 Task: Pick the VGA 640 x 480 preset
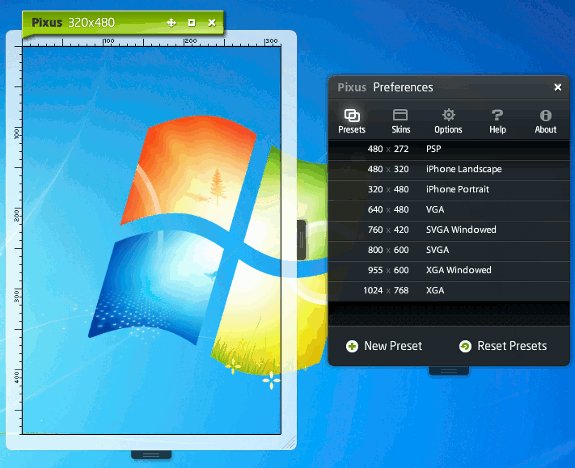tap(448, 209)
